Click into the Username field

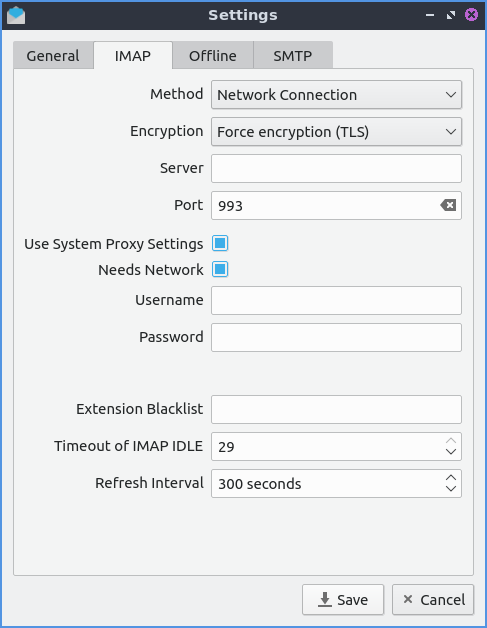(x=336, y=300)
